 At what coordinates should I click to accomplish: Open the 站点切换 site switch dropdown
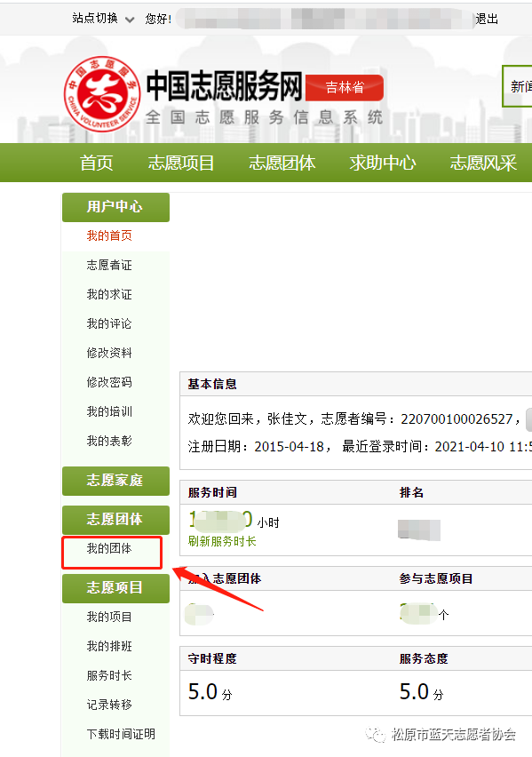click(x=103, y=19)
